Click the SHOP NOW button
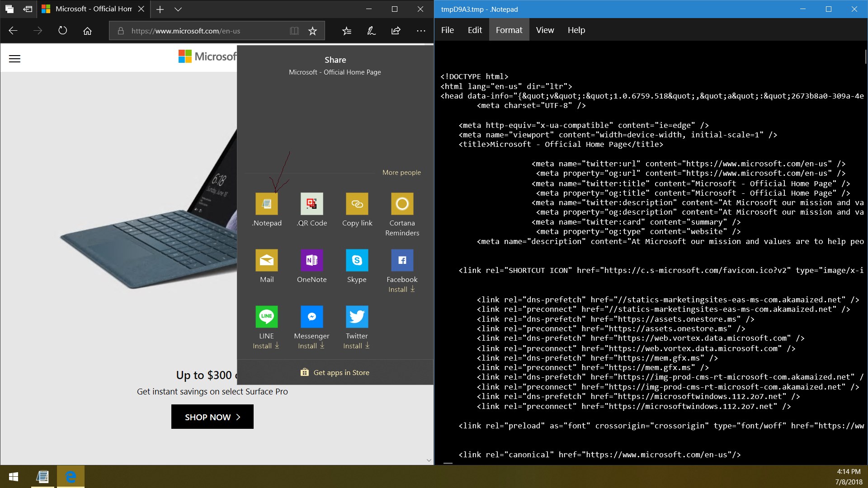 click(212, 417)
